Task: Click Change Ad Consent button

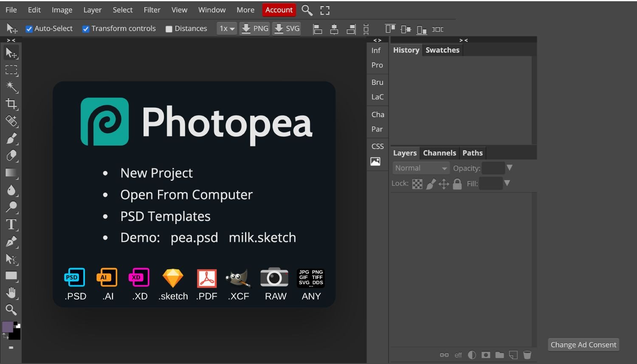Action: (x=583, y=345)
